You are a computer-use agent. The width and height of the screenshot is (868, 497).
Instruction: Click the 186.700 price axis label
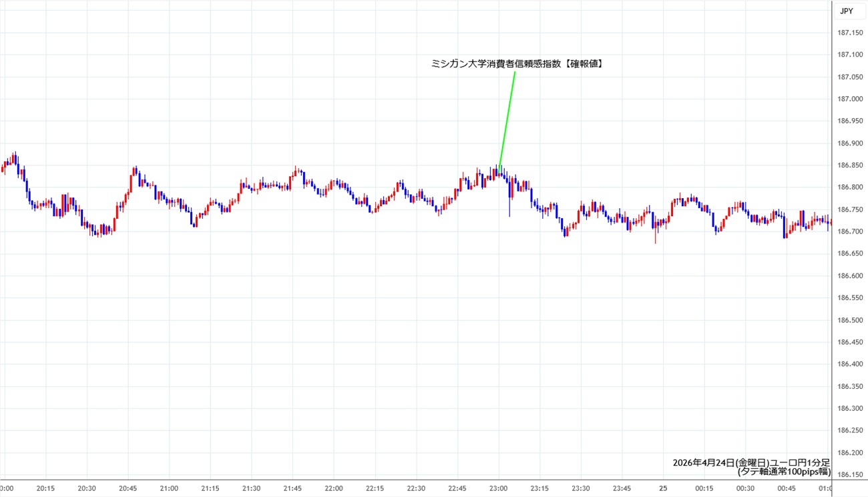[850, 231]
